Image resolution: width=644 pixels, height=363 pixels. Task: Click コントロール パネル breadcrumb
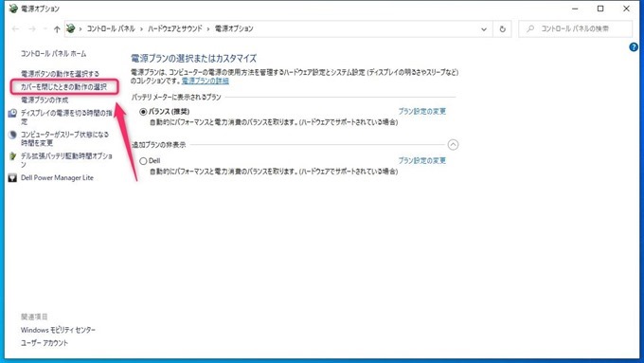pos(111,28)
